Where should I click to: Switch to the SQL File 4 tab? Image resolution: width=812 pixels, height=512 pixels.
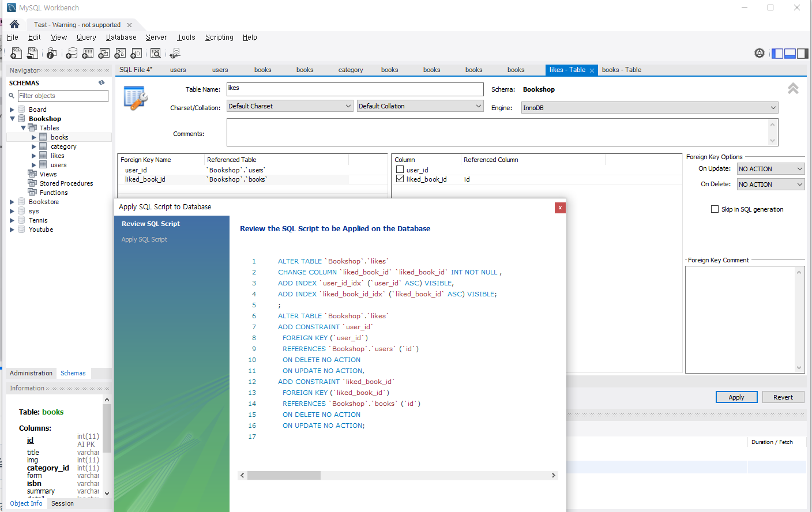coord(136,70)
